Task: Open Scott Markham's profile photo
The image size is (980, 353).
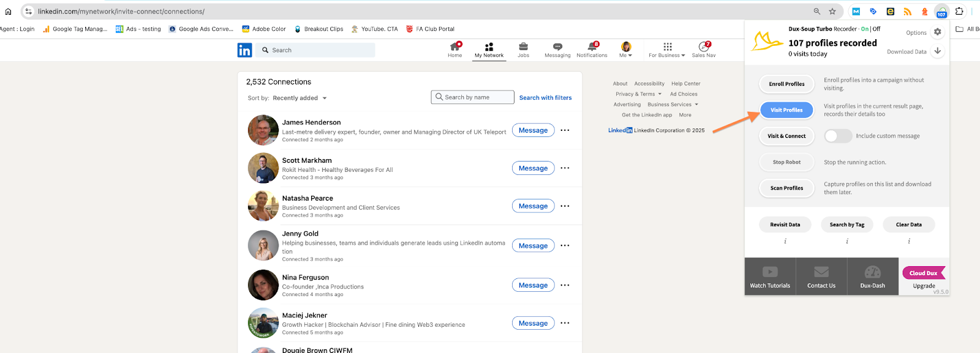Action: 263,168
